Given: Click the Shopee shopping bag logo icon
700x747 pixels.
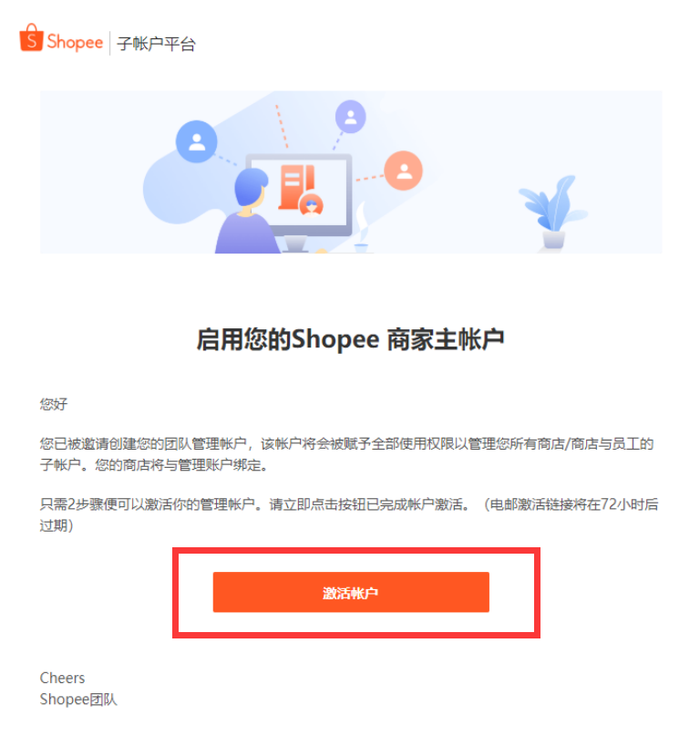Looking at the screenshot, I should pos(31,37).
